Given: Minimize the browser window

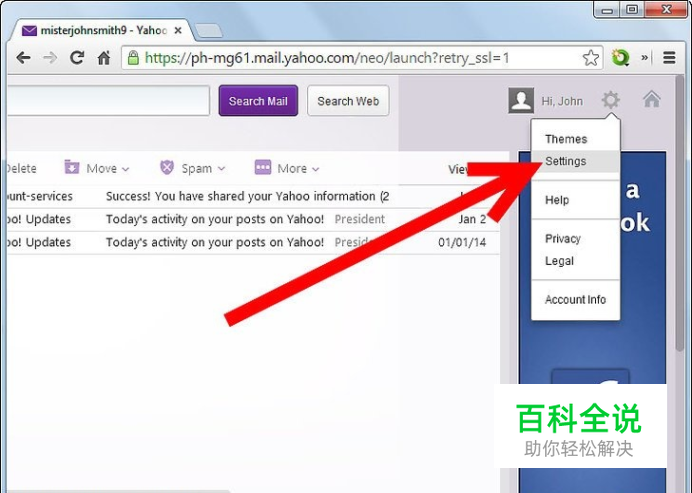Looking at the screenshot, I should 607,10.
